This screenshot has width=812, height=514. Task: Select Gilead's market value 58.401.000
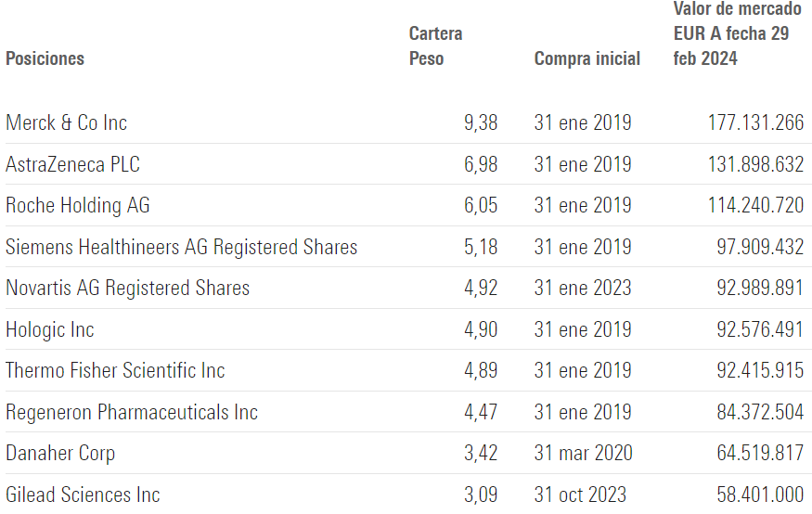tap(760, 495)
